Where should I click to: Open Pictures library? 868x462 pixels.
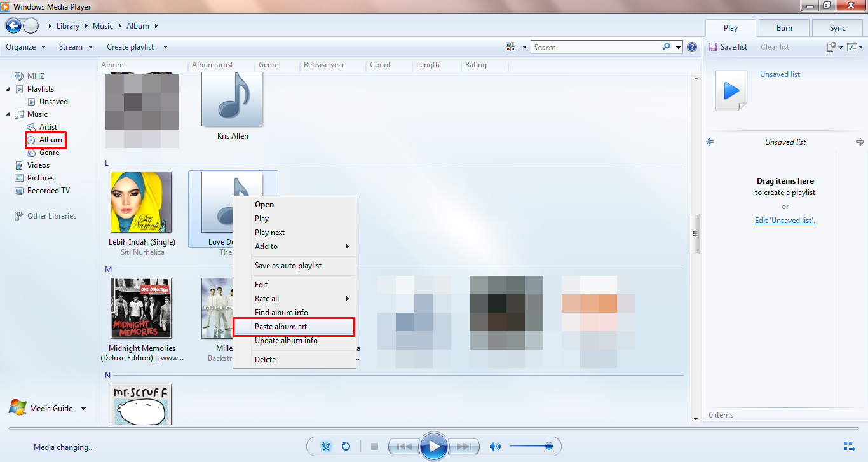[41, 178]
